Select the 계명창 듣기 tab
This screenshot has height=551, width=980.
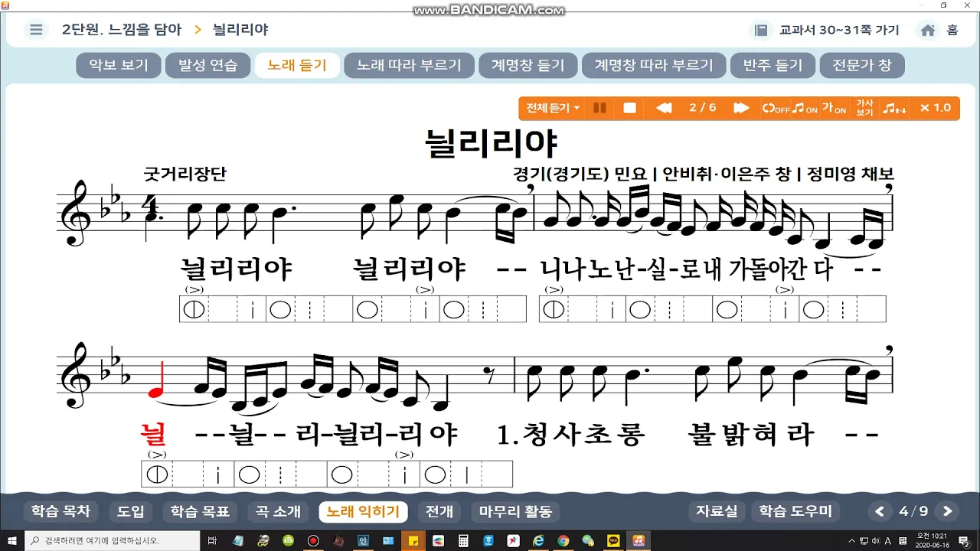coord(528,65)
